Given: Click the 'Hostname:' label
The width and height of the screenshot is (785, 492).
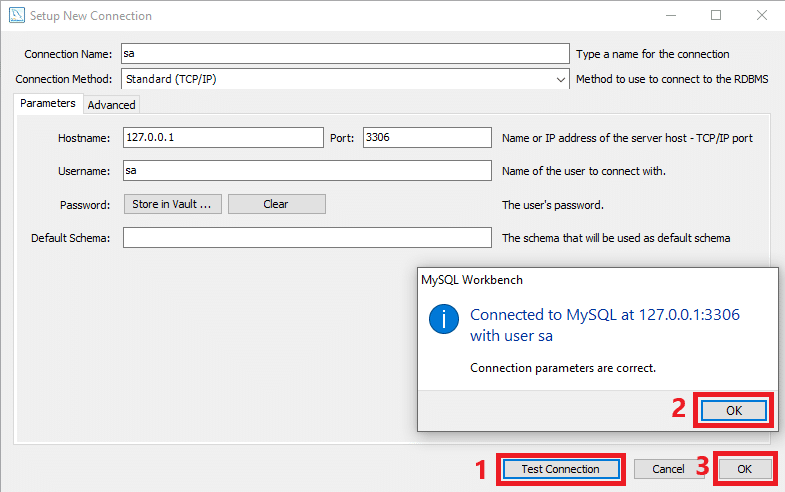Looking at the screenshot, I should 84,138.
